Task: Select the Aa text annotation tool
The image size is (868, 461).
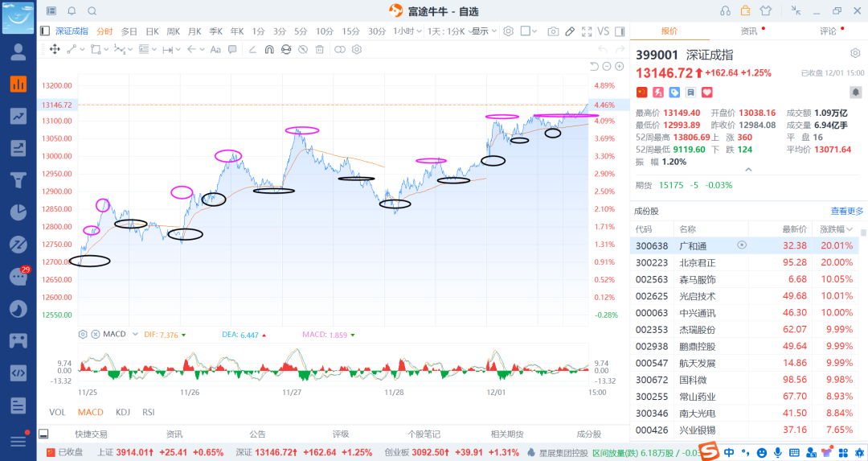Action: [x=215, y=49]
